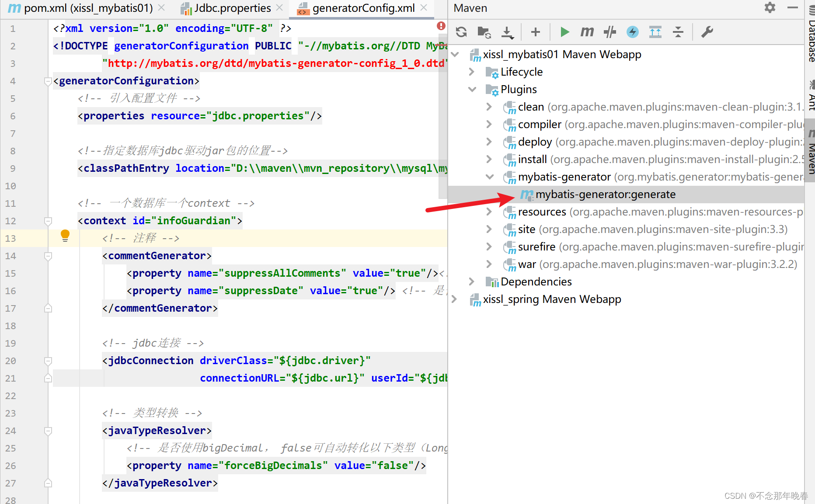Expand the resources plugin node
Viewport: 815px width, 504px height.
(489, 212)
